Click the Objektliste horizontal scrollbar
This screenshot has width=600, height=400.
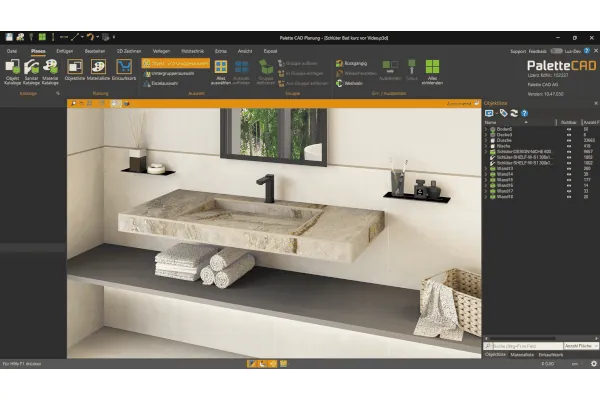tap(522, 338)
